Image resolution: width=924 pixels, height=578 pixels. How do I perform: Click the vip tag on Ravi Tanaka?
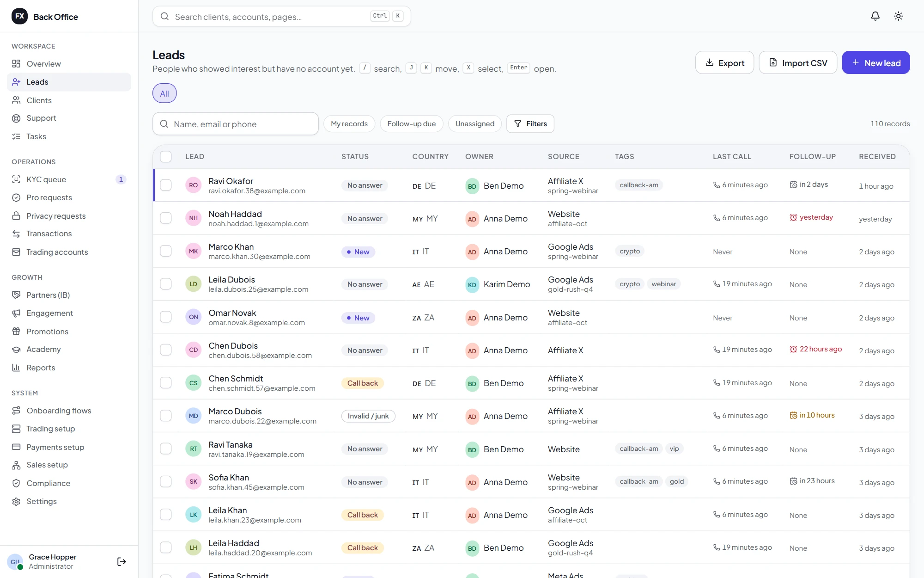point(675,449)
